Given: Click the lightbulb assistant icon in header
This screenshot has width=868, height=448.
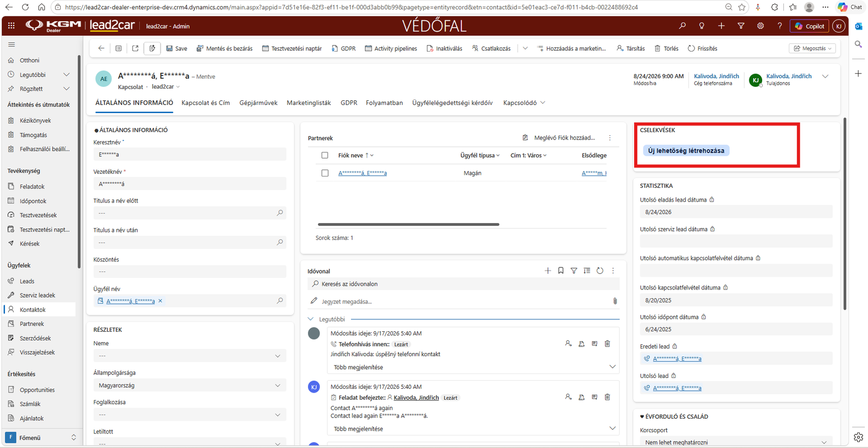Looking at the screenshot, I should tap(701, 26).
